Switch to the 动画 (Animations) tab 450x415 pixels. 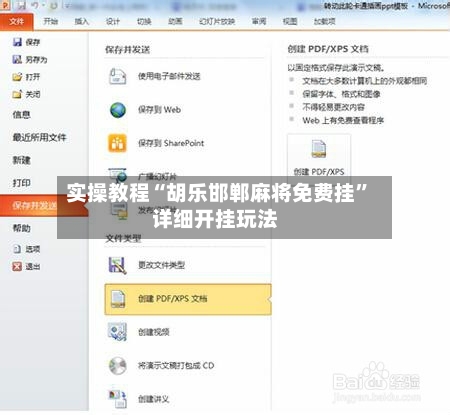point(175,21)
